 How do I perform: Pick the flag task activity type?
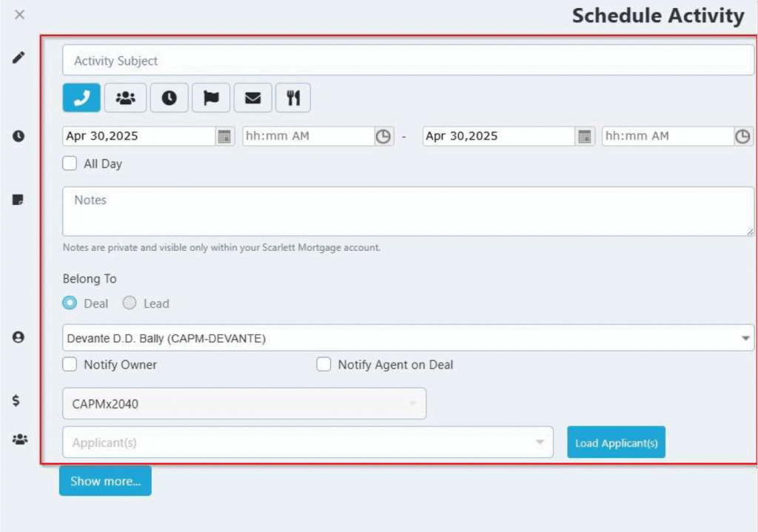point(211,98)
